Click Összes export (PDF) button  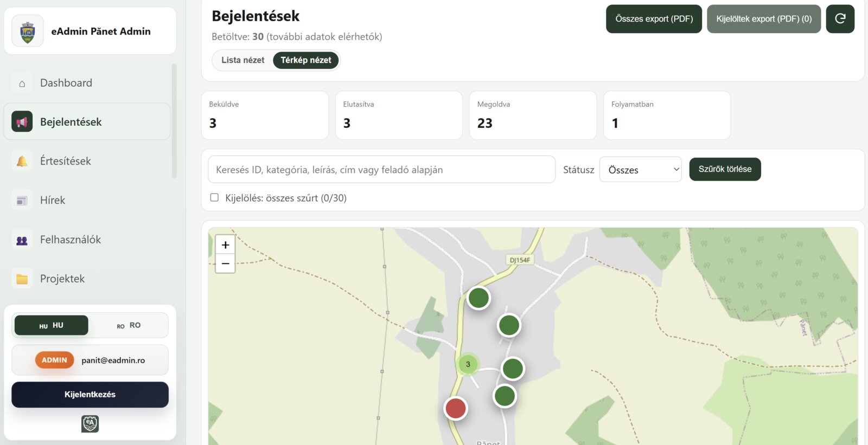pos(654,19)
